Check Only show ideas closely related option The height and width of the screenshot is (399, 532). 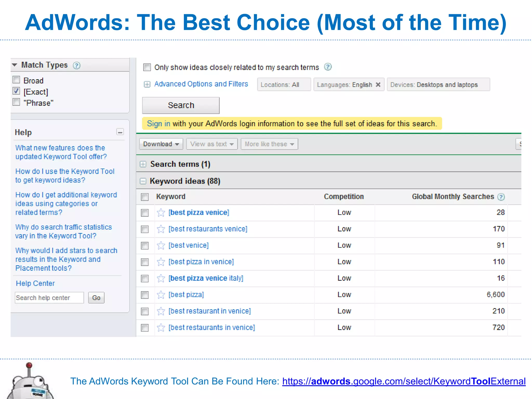(x=147, y=67)
